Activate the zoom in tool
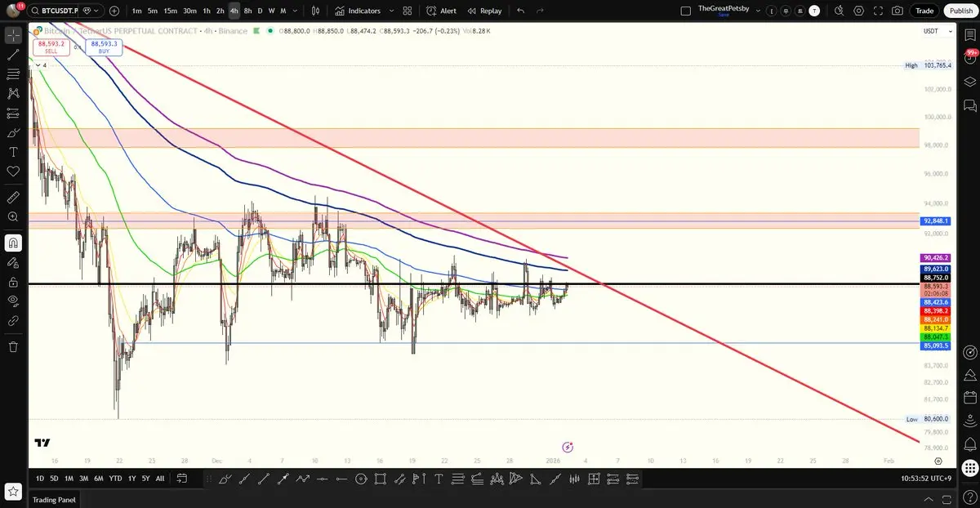The width and height of the screenshot is (980, 508). 13,216
